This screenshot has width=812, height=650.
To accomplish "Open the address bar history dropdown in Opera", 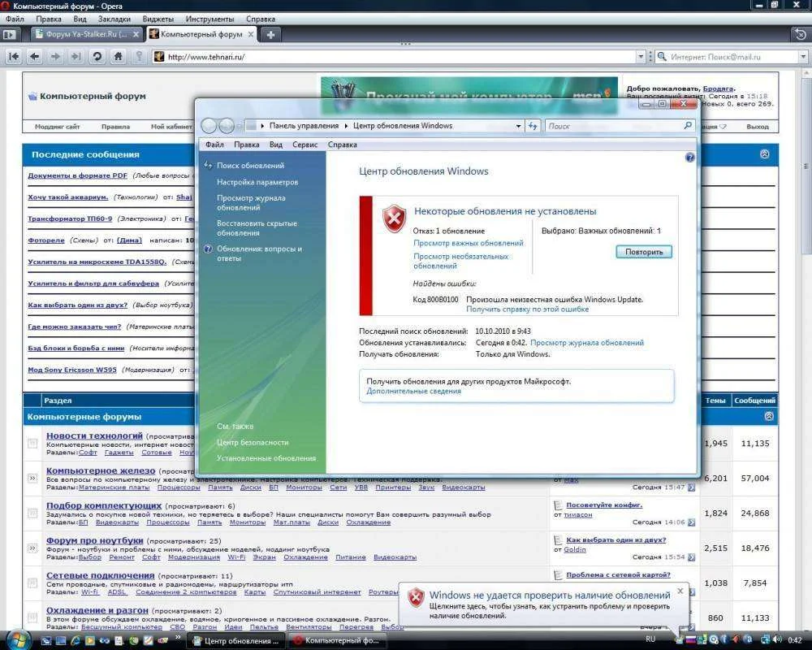I will coord(641,57).
